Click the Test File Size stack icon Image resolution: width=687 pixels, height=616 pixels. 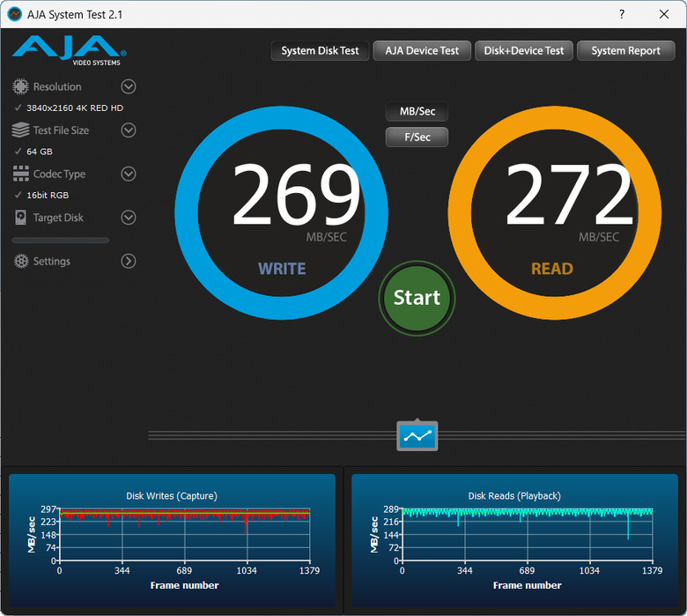(x=20, y=130)
